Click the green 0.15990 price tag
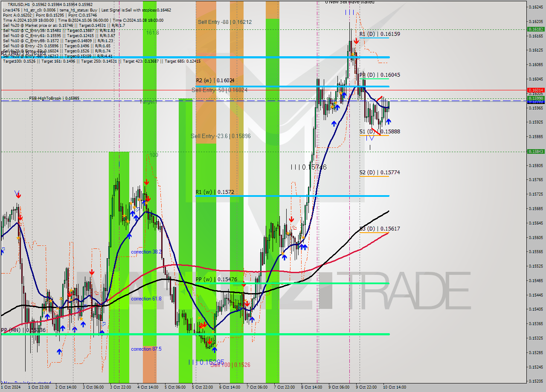 [536, 98]
